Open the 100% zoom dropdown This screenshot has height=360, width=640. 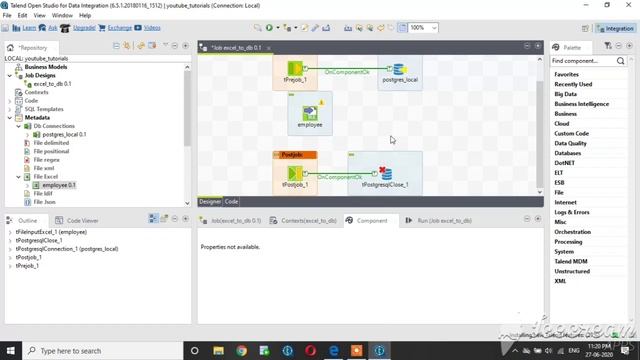(434, 28)
